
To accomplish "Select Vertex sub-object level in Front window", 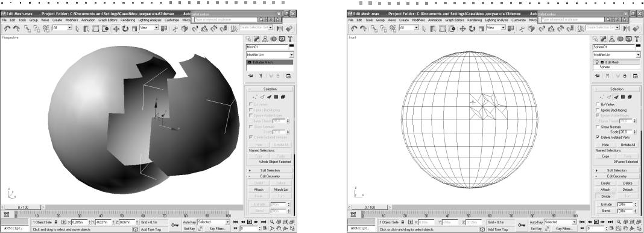I will (602, 97).
